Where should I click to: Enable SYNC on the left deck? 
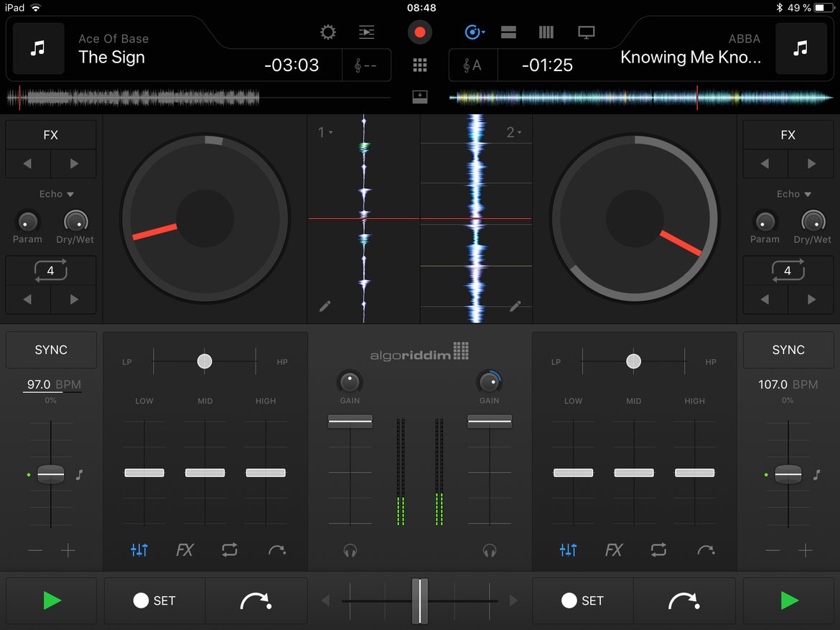pyautogui.click(x=51, y=350)
